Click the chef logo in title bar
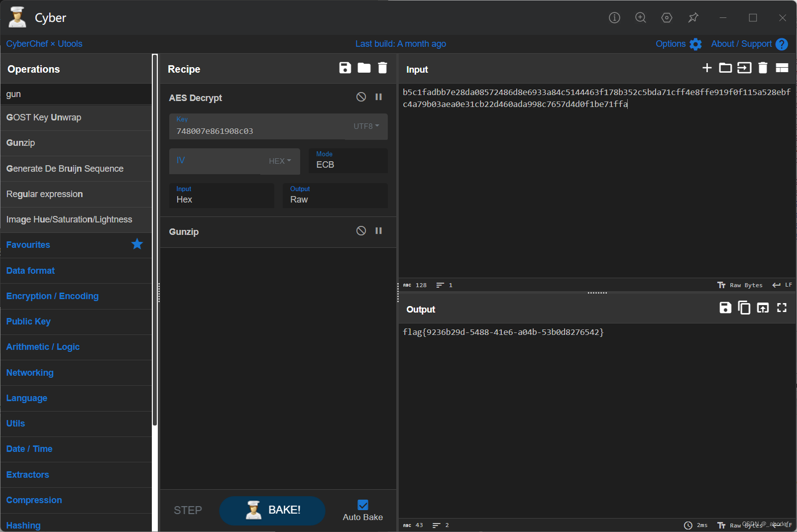Viewport: 797px width, 532px height. [x=17, y=17]
